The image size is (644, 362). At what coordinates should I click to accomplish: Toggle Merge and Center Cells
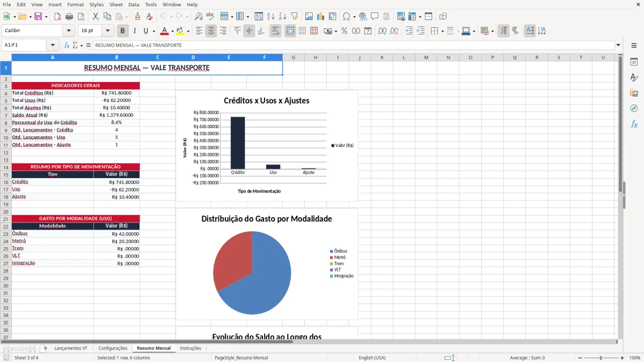tap(290, 31)
